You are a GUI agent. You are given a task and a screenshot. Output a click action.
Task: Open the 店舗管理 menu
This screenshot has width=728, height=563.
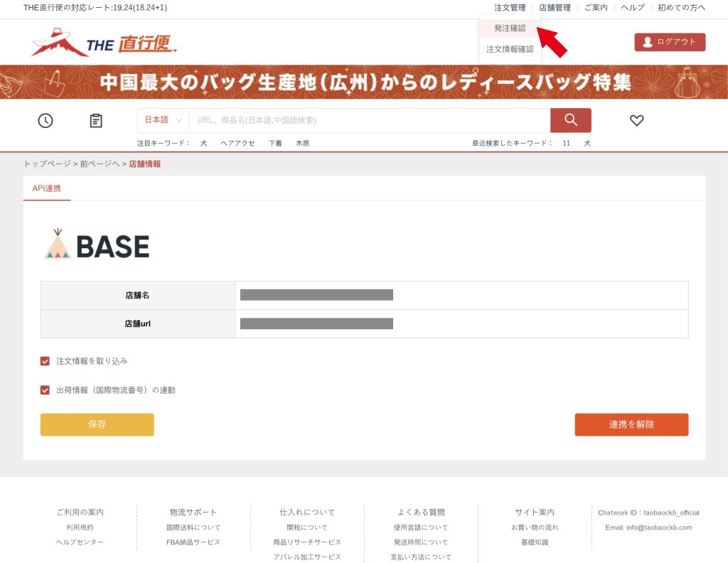coord(555,7)
